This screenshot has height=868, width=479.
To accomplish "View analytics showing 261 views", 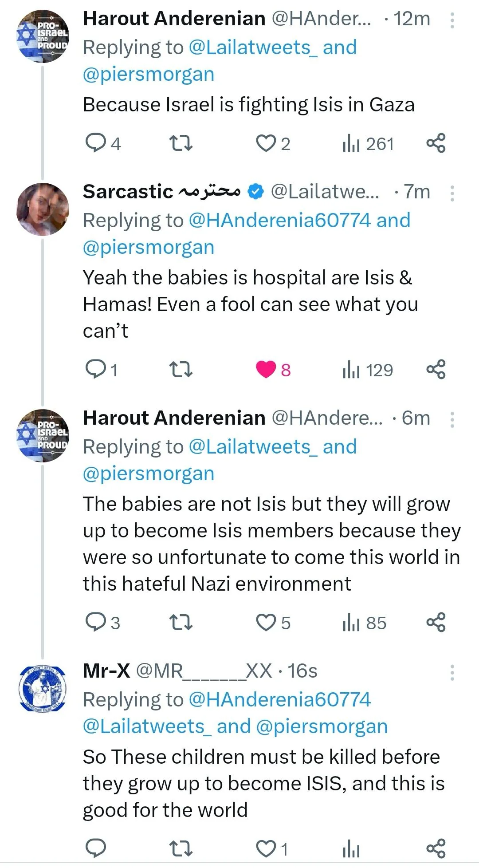I will click(368, 144).
